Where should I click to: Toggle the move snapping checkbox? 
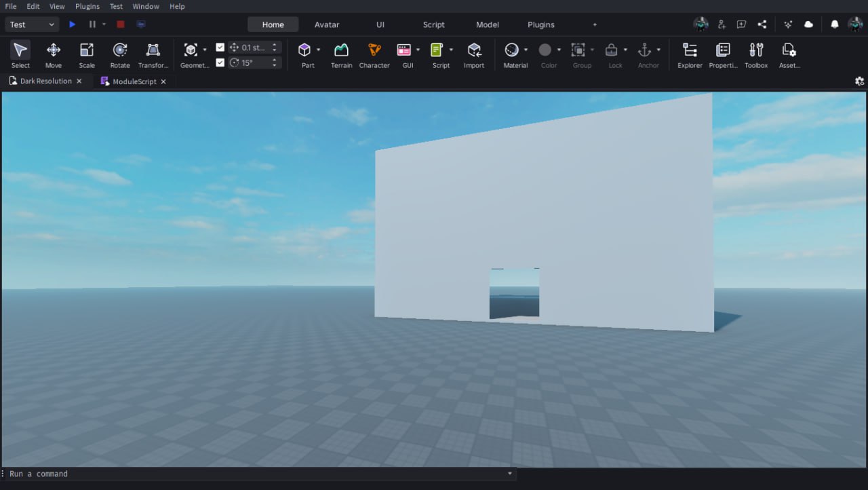pos(220,48)
